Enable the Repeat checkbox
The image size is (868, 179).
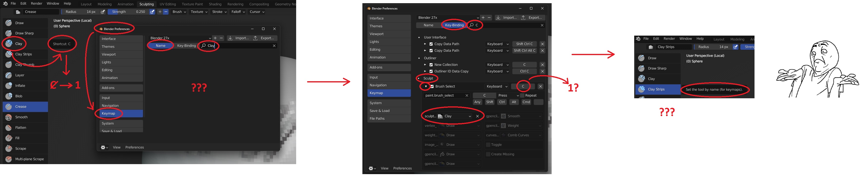coord(523,96)
